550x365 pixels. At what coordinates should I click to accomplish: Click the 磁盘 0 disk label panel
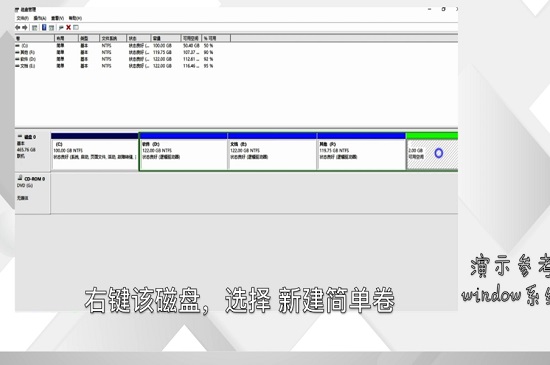33,152
